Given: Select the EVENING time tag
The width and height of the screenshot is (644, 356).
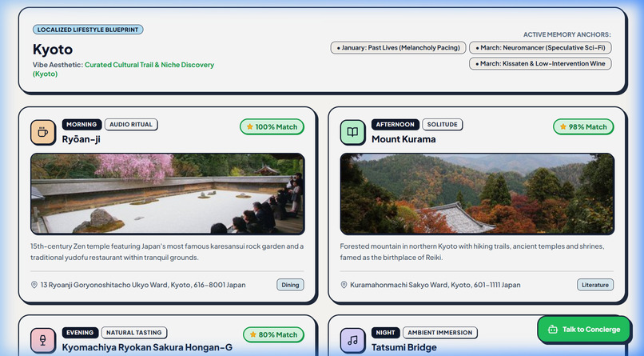Looking at the screenshot, I should point(80,333).
